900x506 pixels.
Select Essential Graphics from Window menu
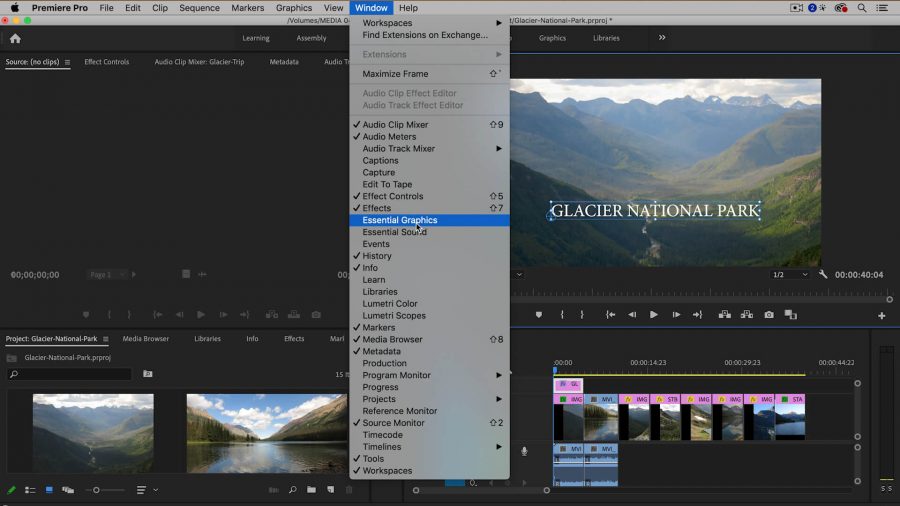pos(429,220)
